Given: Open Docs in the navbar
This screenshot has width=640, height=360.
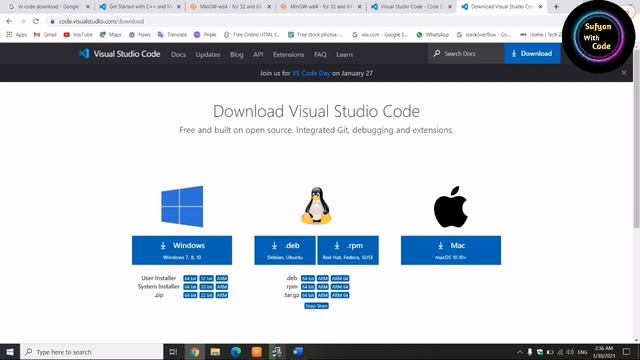Looking at the screenshot, I should (x=178, y=54).
